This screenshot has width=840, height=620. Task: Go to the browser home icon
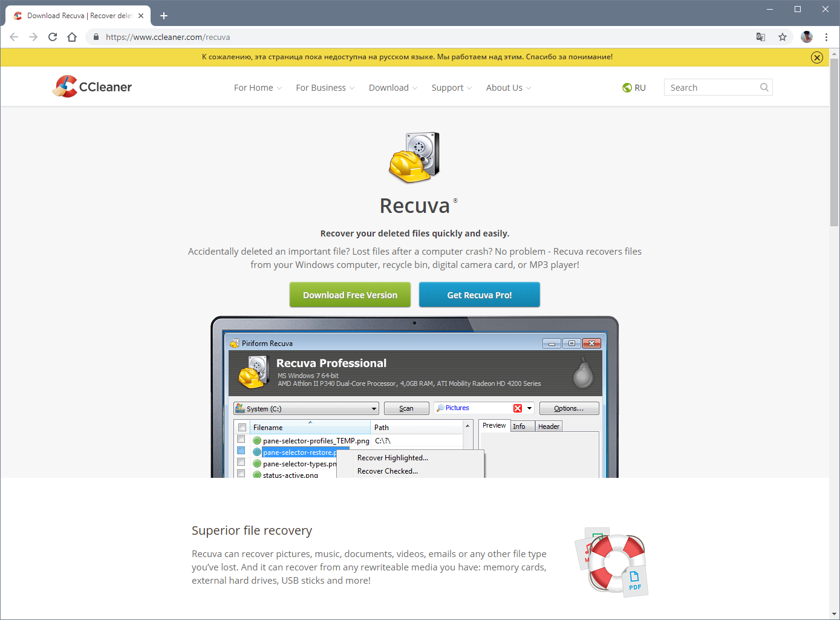pos(72,37)
